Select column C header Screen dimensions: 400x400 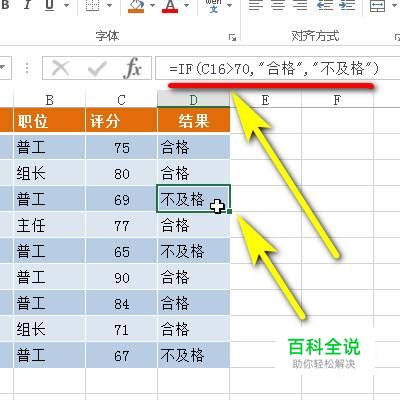click(121, 99)
